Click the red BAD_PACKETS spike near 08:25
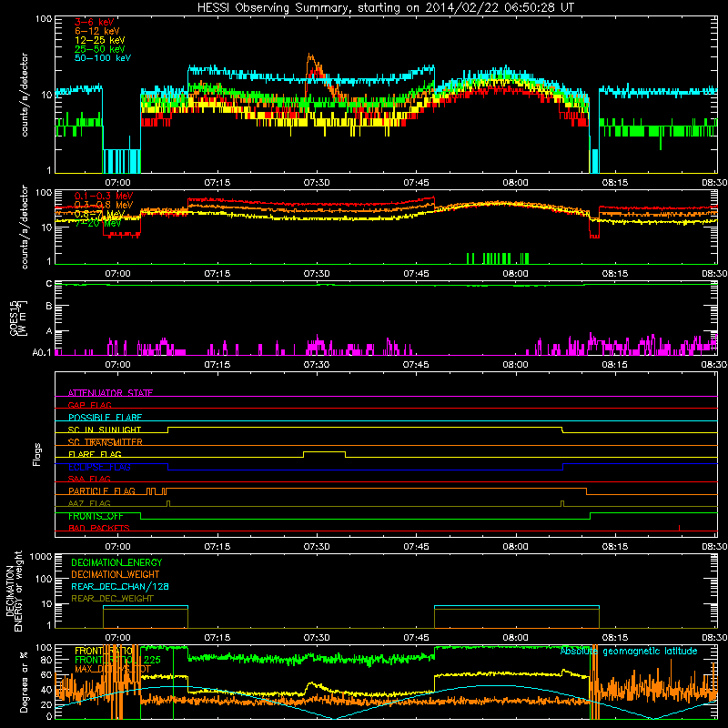This screenshot has width=728, height=728. (679, 528)
